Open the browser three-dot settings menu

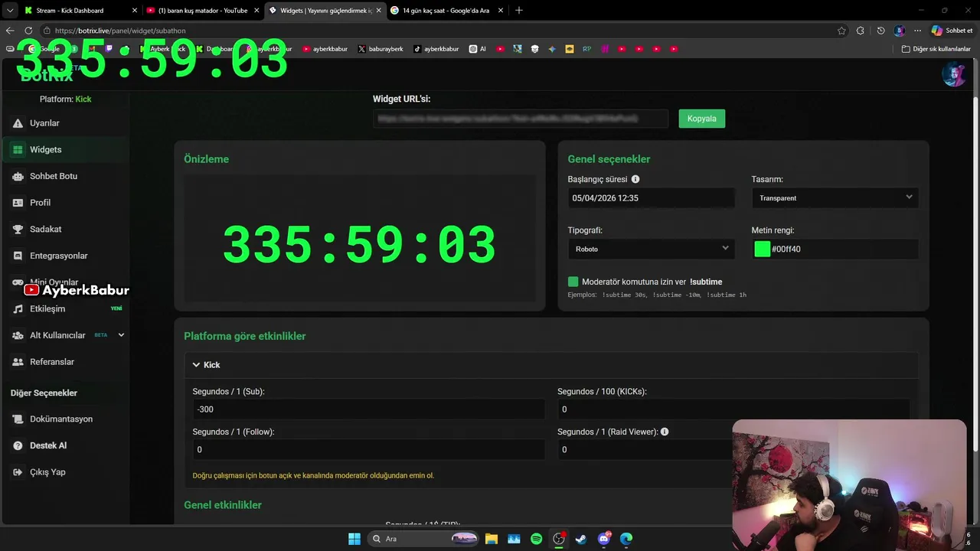click(x=917, y=31)
